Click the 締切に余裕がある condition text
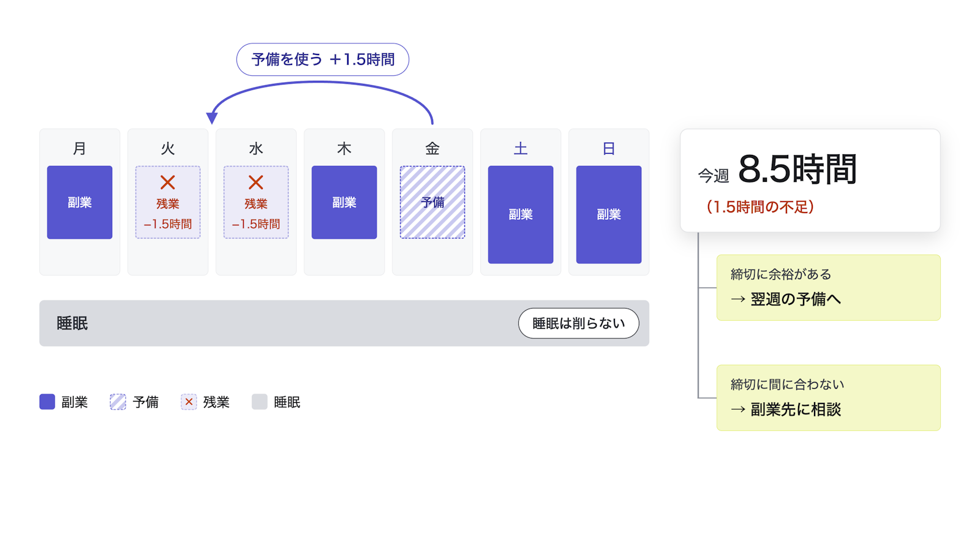 pos(781,274)
